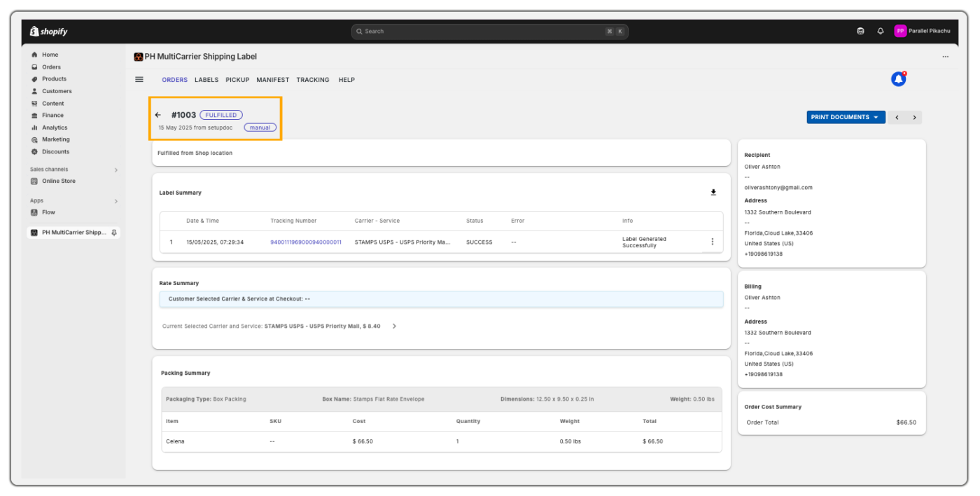Click the recipient email oliverashtony@gmail.com
This screenshot has width=980, height=496.
pyautogui.click(x=778, y=188)
